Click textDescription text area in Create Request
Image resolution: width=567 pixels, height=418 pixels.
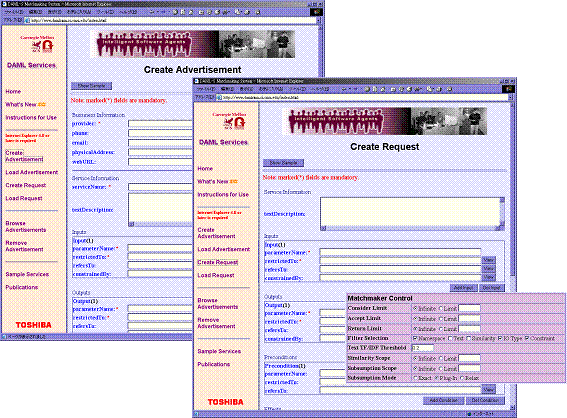pyautogui.click(x=410, y=212)
